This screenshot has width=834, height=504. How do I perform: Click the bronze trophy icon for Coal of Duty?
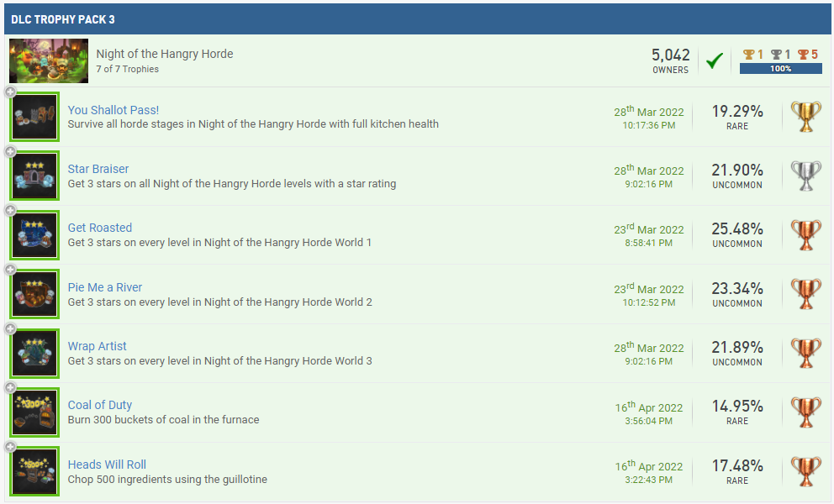pyautogui.click(x=805, y=412)
